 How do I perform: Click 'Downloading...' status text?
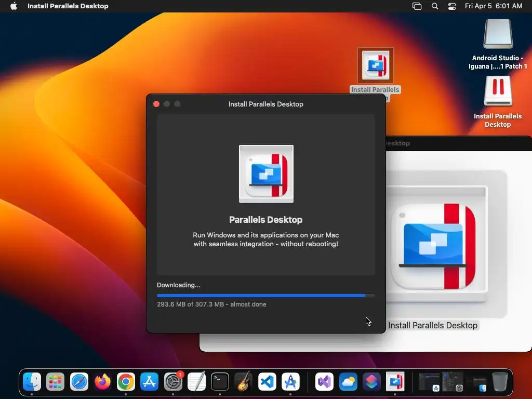[x=179, y=285]
